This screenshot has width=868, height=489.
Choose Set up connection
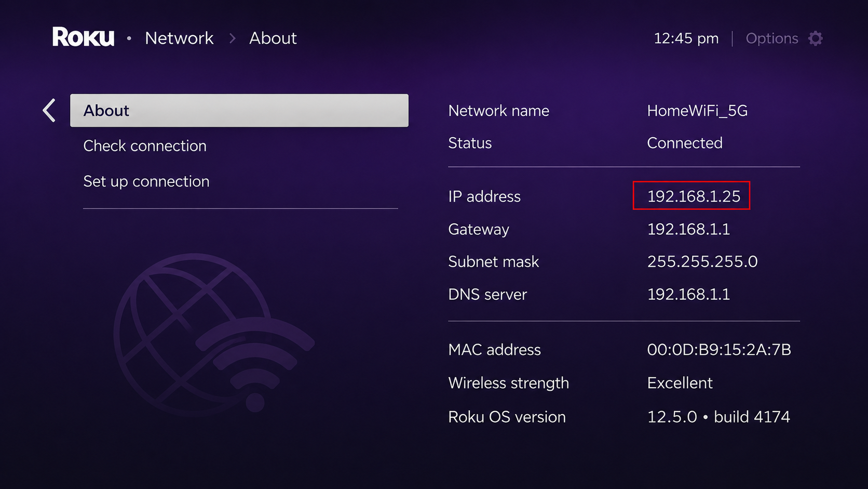pos(146,181)
